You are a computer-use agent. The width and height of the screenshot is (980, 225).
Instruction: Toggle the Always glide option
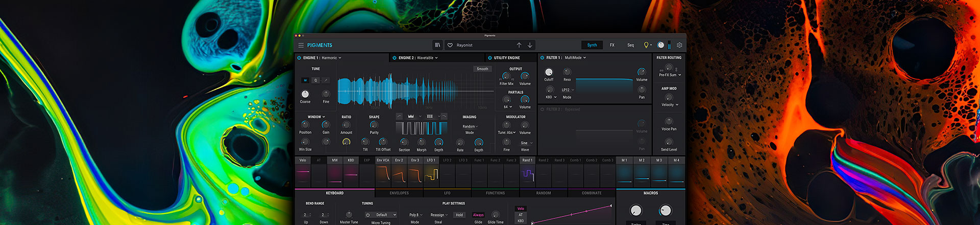(x=478, y=215)
